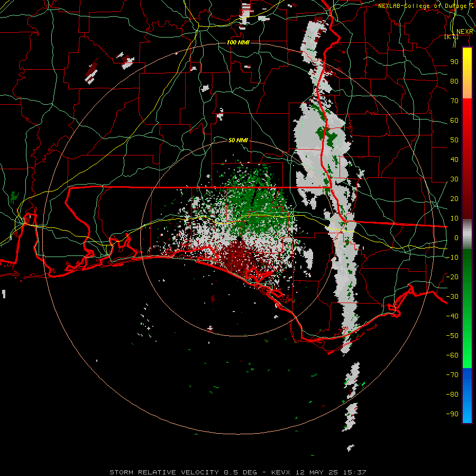Image resolution: width=476 pixels, height=476 pixels.
Task: Click the -60 velocity scale label
Action: [x=452, y=355]
